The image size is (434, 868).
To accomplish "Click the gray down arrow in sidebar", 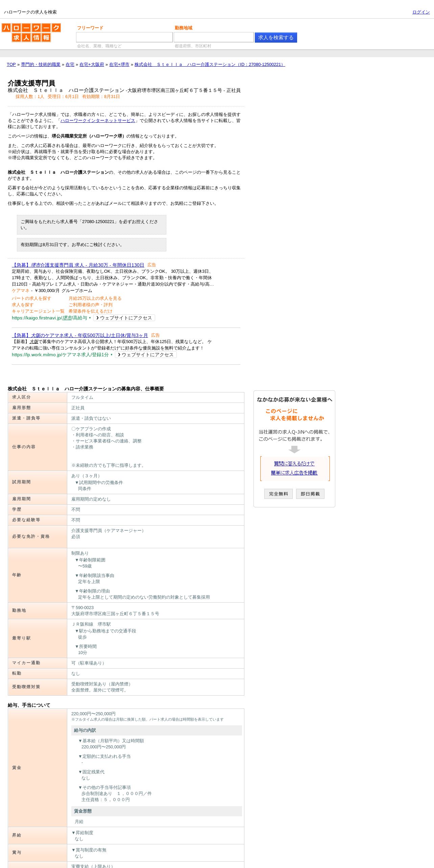I will 294,449.
